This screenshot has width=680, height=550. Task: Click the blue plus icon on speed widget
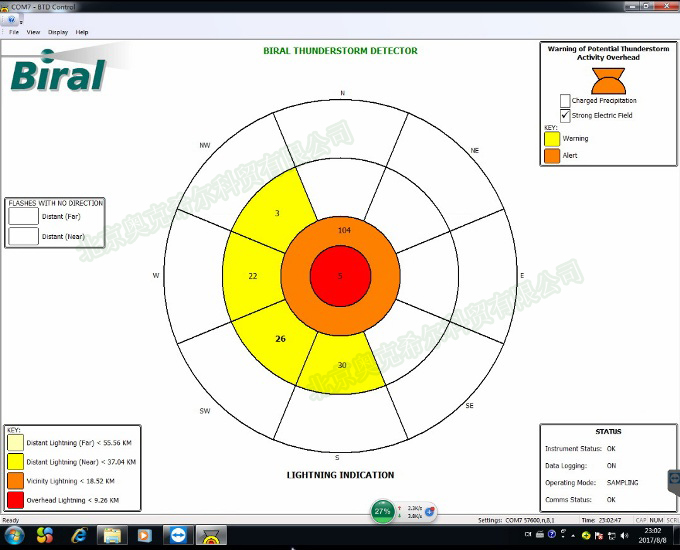429,512
